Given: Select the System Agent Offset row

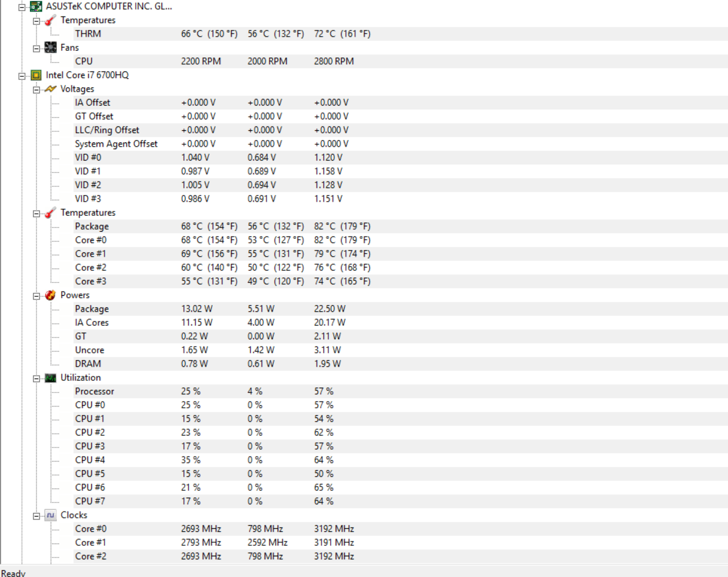Looking at the screenshot, I should pyautogui.click(x=116, y=144).
